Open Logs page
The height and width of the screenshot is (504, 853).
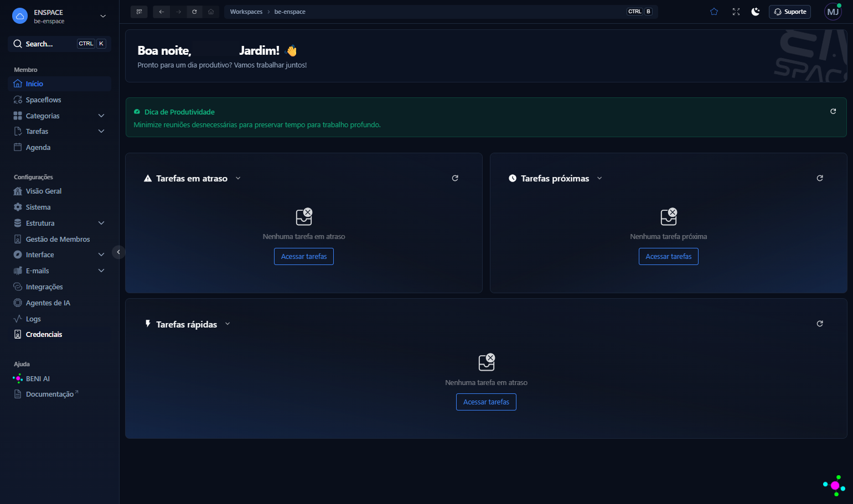(x=60, y=319)
